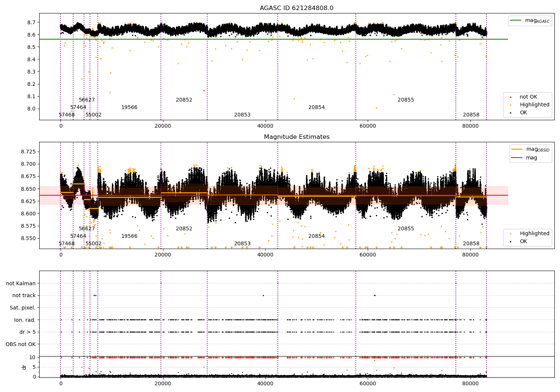The image size is (560, 392).
Task: Click the red 'mag' legend entry in middle plot
Action: tap(525, 158)
